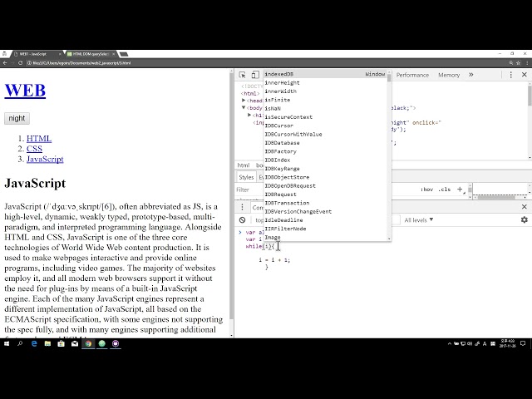Select IDBRequest in the autocomplete popup
This screenshot has height=399, width=532.
point(325,195)
